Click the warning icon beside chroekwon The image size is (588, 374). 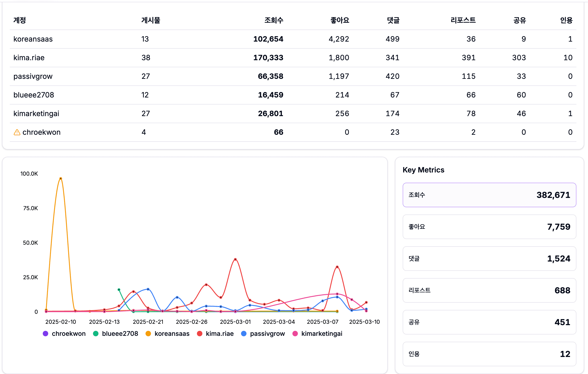point(17,132)
